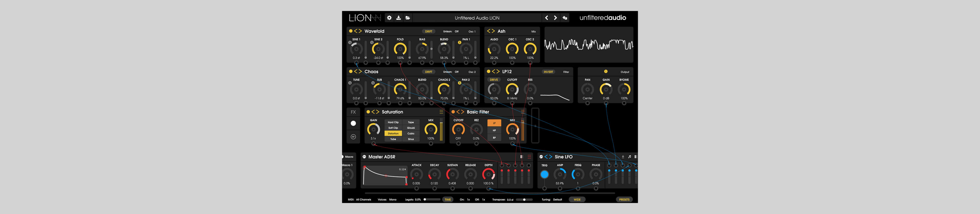The height and width of the screenshot is (214, 980).
Task: Click the TIME button near Legato
Action: 448,199
